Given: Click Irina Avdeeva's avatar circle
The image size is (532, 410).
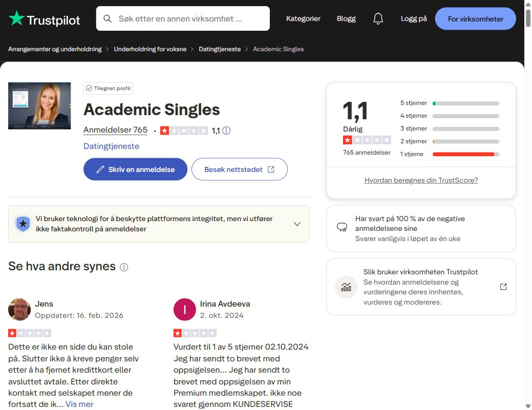Looking at the screenshot, I should click(x=184, y=309).
